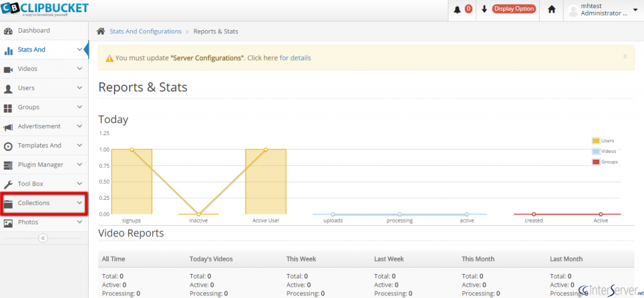Click the Video Reports heading
Viewport: 644px width, 298px height.
coord(131,233)
